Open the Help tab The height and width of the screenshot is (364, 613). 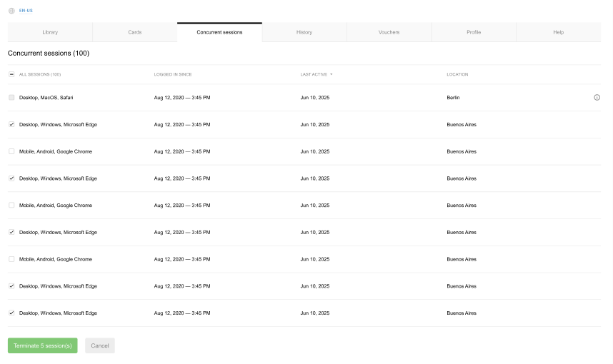558,32
